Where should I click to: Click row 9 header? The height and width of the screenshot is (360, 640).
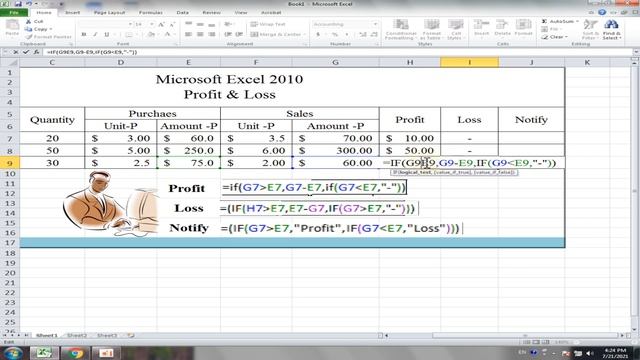10,163
